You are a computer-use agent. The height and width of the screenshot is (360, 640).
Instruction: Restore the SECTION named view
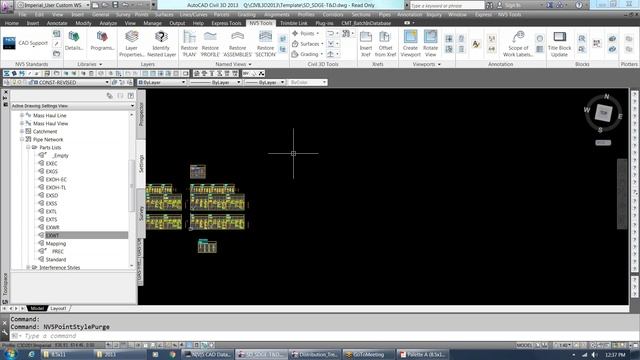[x=265, y=43]
